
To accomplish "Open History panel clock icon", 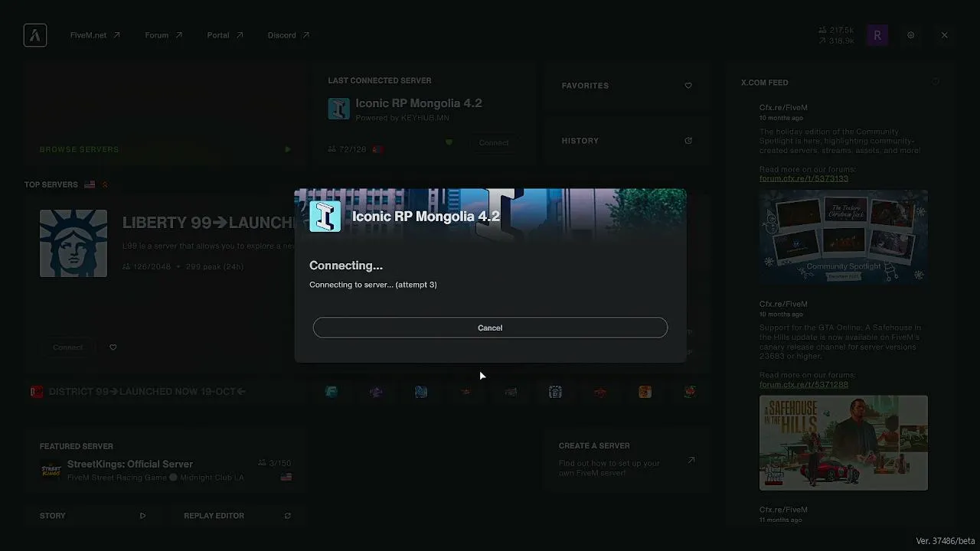I will [688, 141].
